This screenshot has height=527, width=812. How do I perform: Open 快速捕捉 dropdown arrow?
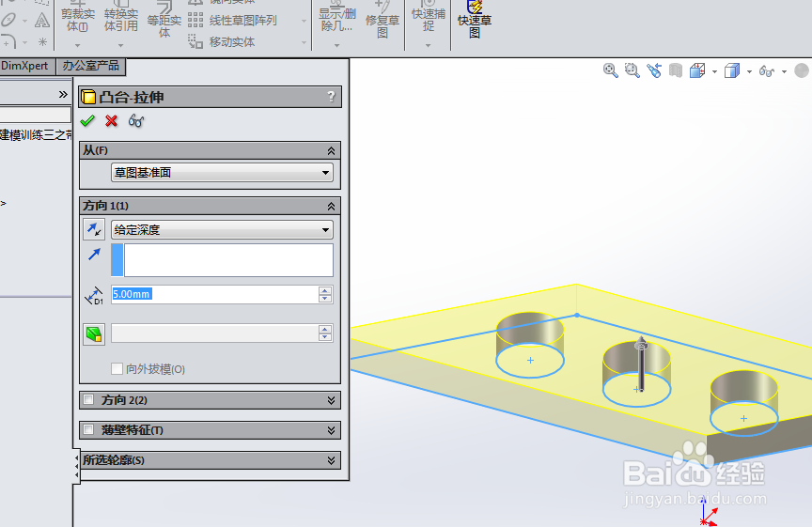[x=429, y=45]
